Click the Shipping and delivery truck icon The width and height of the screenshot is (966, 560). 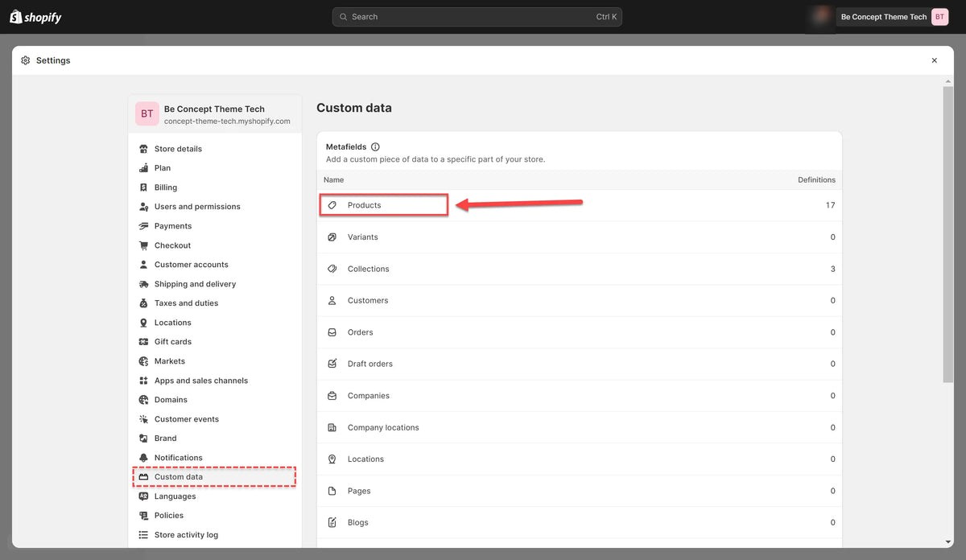pos(143,284)
